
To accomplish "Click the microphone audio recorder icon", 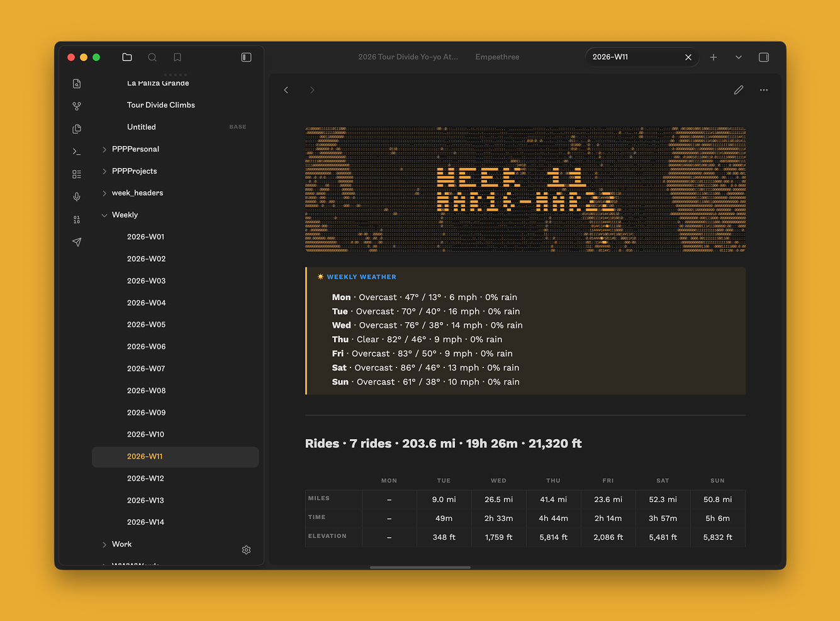I will pyautogui.click(x=77, y=197).
